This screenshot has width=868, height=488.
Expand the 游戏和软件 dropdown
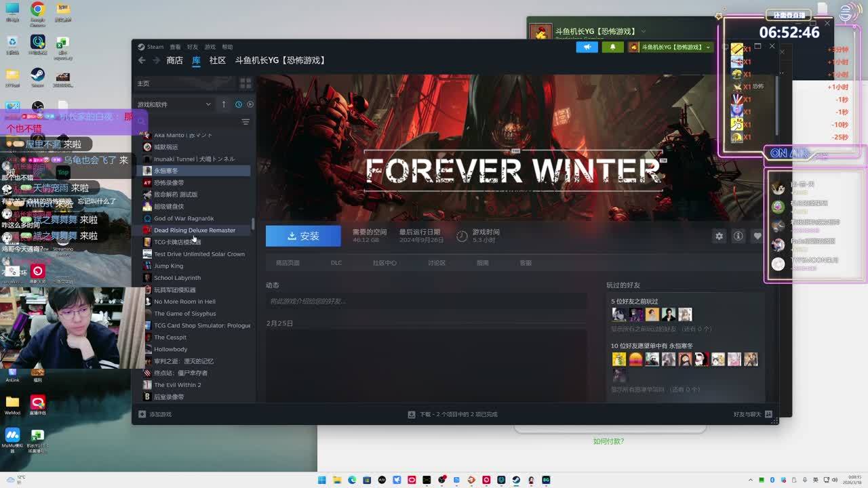pos(208,104)
